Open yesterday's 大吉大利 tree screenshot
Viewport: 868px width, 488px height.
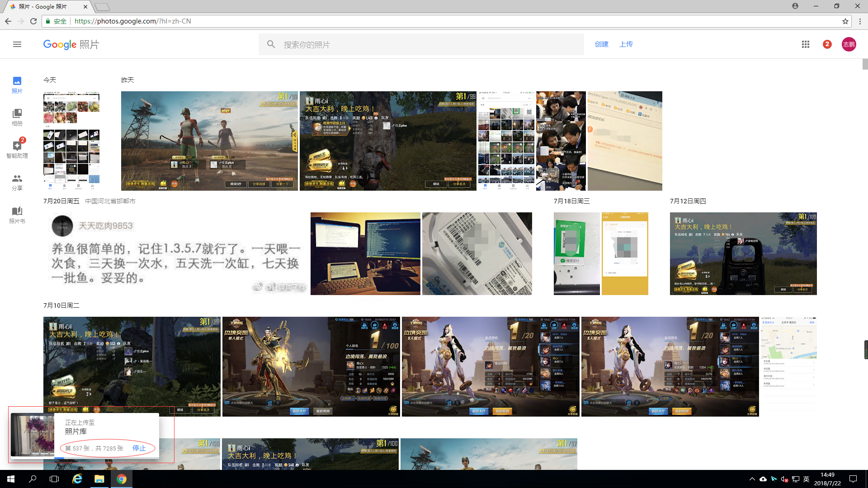388,141
